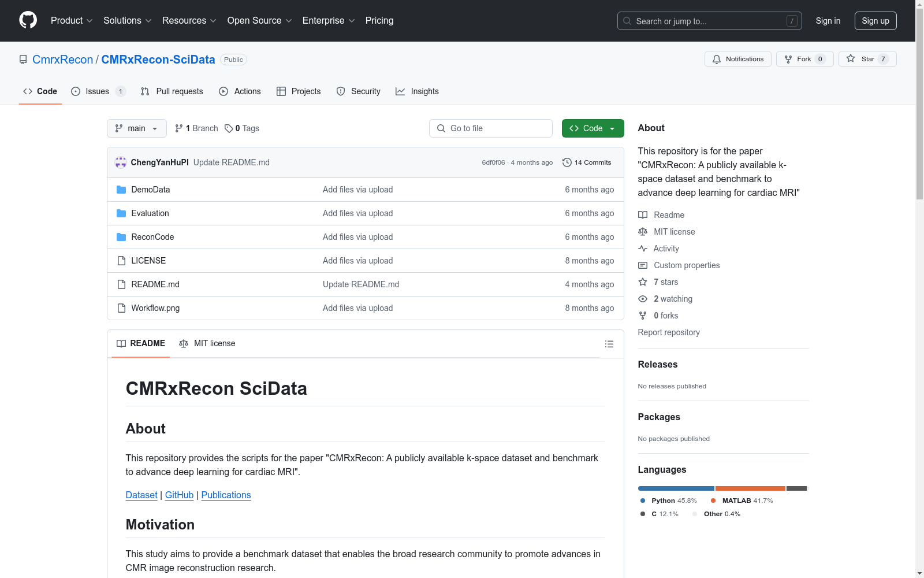Click the commits history clock icon

(567, 162)
